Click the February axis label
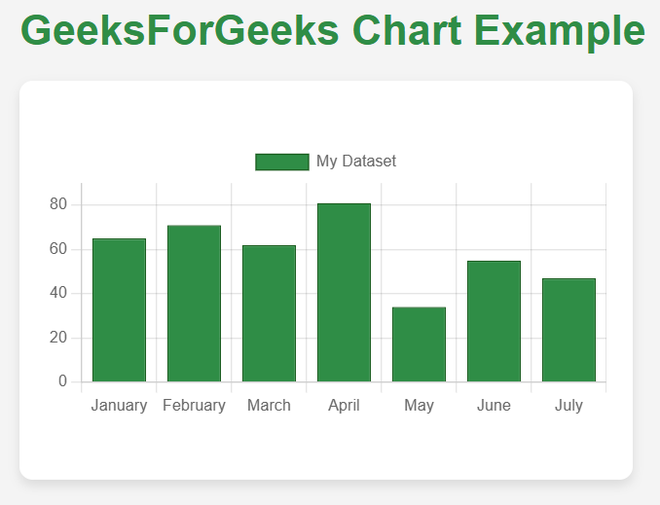660x505 pixels. click(x=194, y=406)
